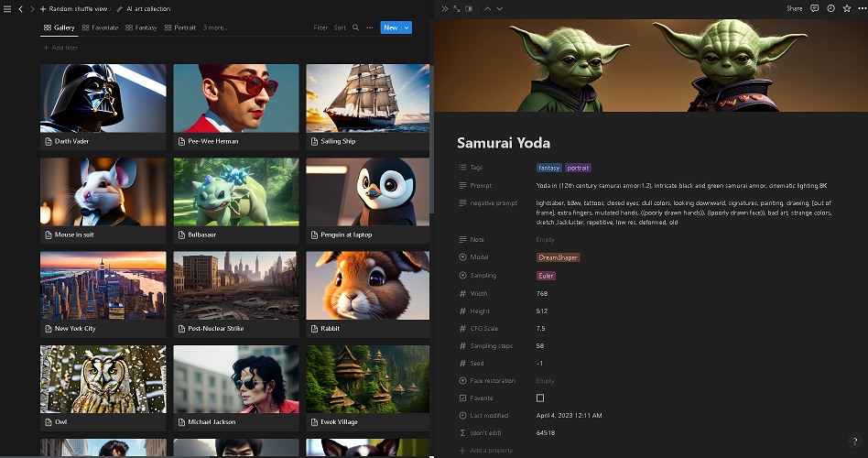This screenshot has height=458, width=868.
Task: Edit the empty Note field
Action: 546,240
